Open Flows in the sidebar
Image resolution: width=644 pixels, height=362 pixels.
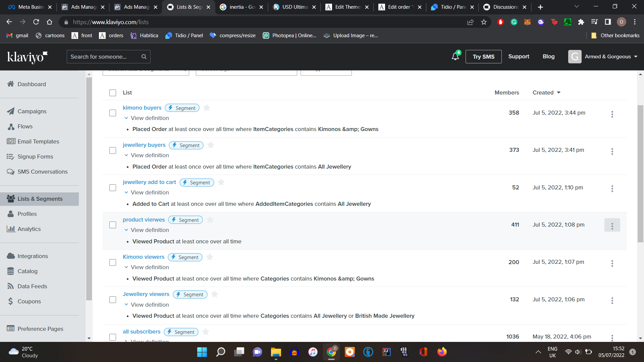(x=25, y=126)
